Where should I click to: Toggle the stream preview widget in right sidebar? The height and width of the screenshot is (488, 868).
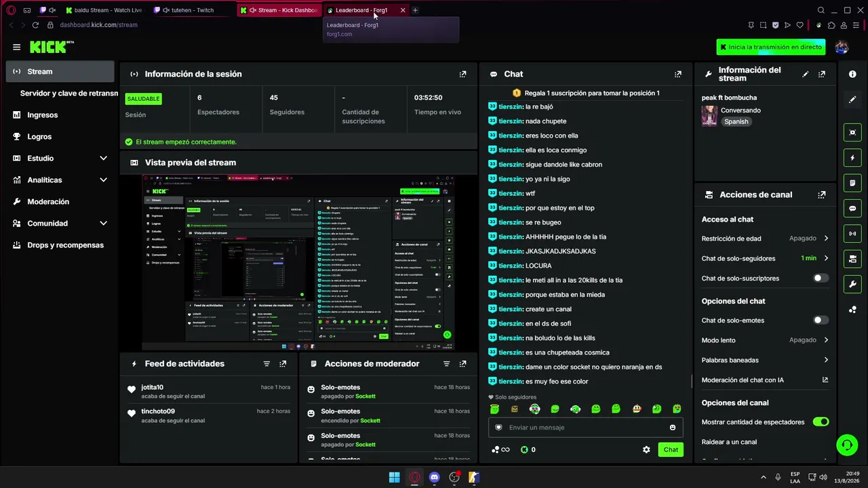click(x=852, y=132)
